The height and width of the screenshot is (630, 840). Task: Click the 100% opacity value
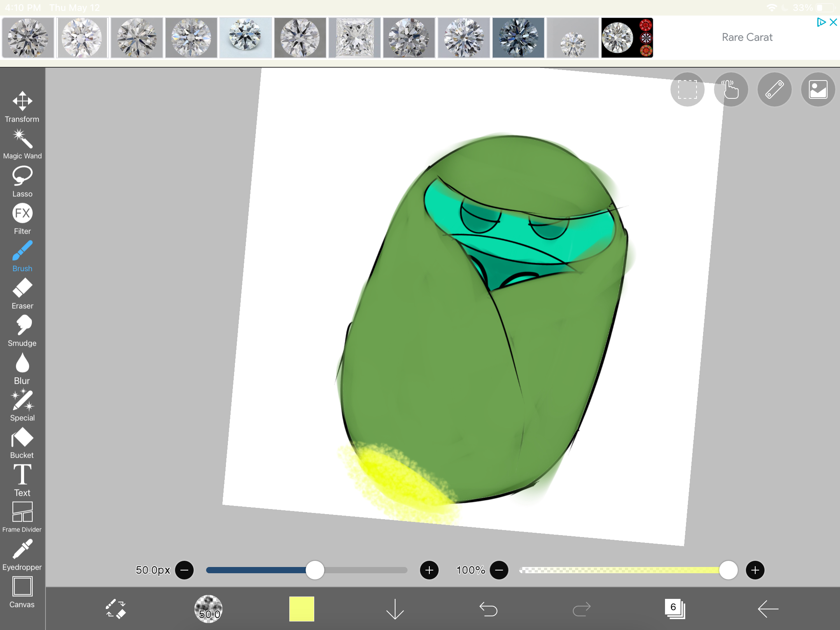click(471, 570)
